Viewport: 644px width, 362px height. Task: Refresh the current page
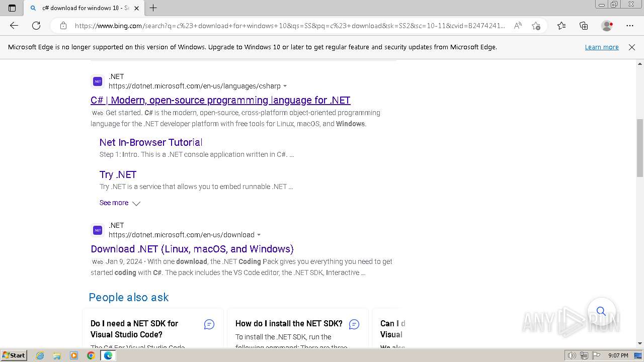click(x=36, y=26)
